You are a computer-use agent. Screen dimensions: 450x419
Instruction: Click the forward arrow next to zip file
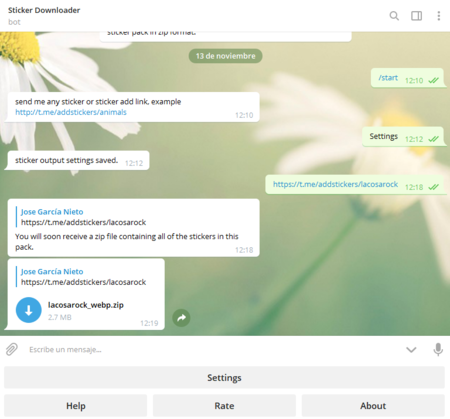(x=181, y=318)
